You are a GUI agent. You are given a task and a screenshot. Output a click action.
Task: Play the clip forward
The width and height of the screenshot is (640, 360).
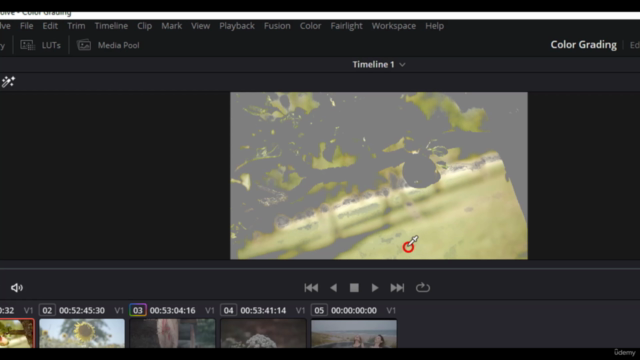(x=375, y=288)
